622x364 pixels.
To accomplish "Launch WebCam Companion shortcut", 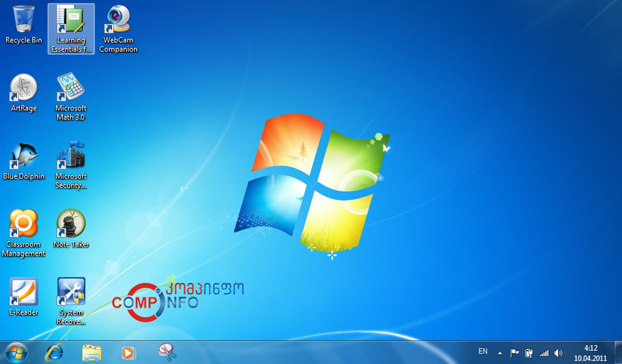I will coord(119,29).
